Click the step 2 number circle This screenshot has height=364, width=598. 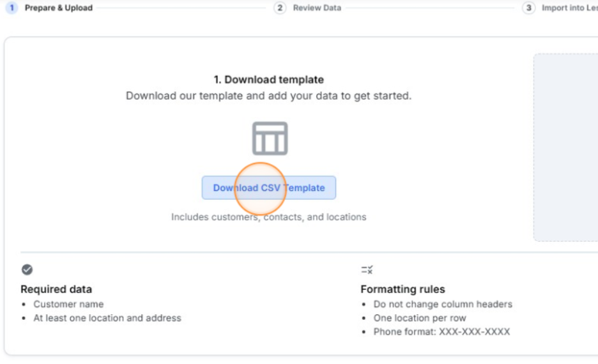click(280, 8)
